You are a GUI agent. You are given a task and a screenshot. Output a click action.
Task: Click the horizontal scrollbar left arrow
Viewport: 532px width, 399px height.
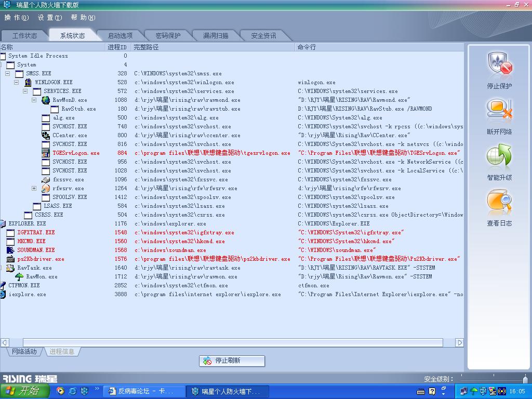tap(5, 343)
